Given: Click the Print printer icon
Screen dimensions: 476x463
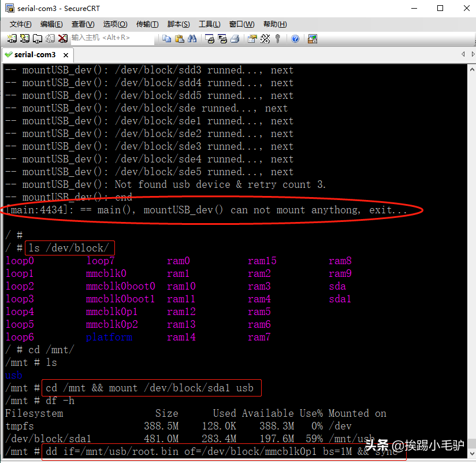Looking at the screenshot, I should pyautogui.click(x=235, y=39).
